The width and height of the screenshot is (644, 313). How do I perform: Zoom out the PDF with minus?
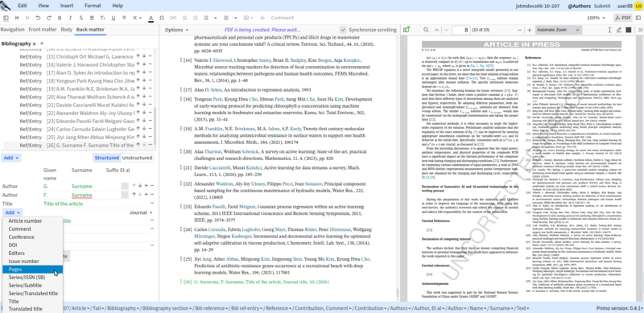[x=520, y=30]
